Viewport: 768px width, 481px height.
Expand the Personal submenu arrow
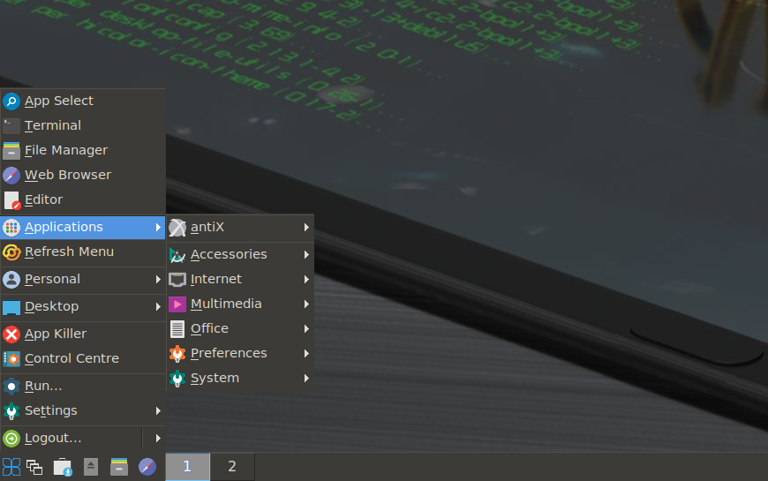pos(158,279)
